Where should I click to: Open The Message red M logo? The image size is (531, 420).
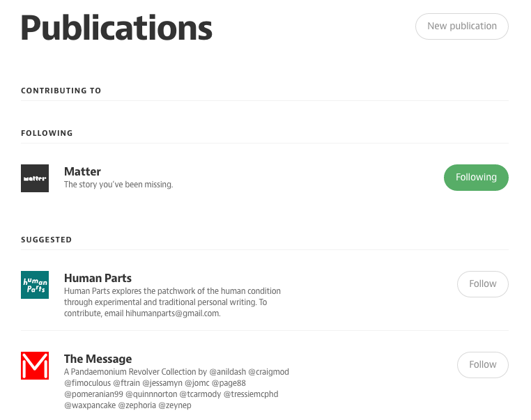35,366
